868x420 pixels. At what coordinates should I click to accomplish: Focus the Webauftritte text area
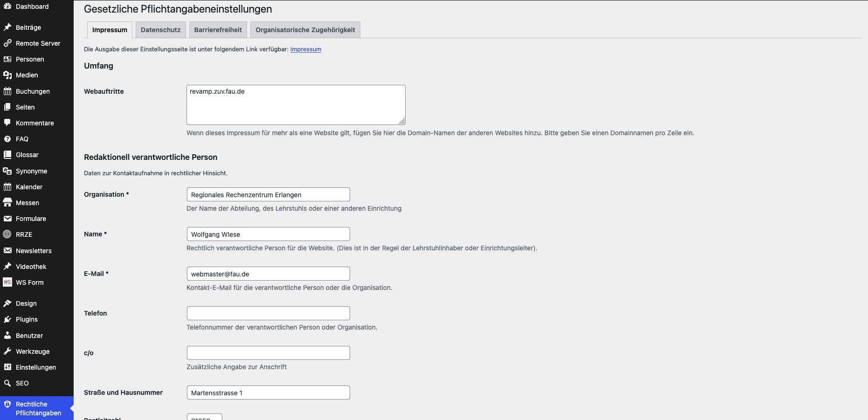(296, 105)
